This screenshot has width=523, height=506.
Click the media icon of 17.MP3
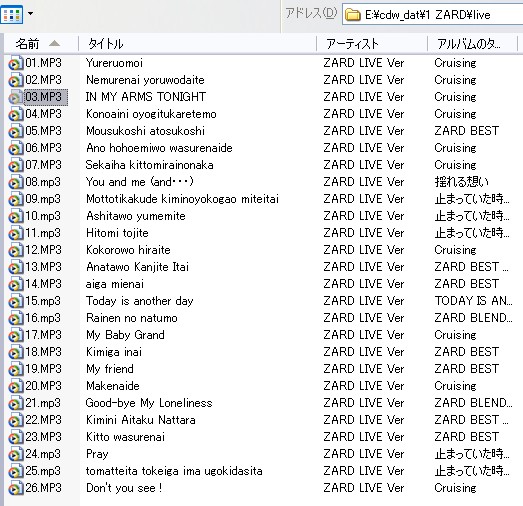[x=15, y=336]
